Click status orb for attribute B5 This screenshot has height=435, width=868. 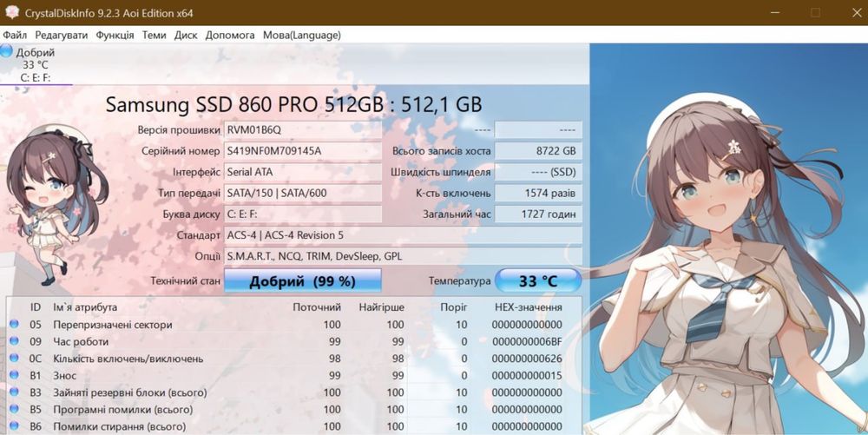[x=14, y=410]
